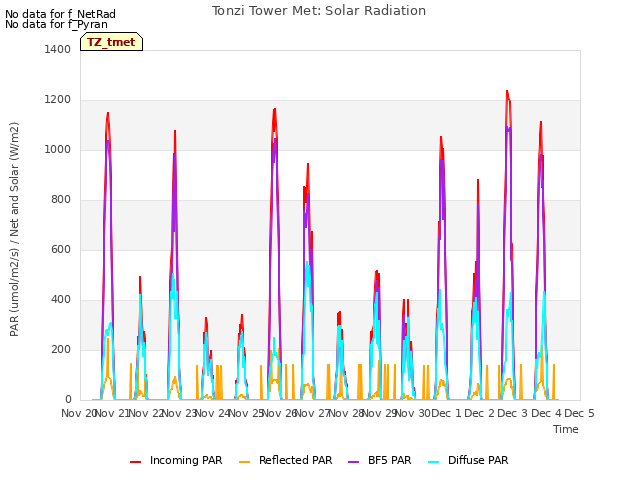Click the Dec 1 x-axis date label
The width and height of the screenshot is (640, 480).
pyautogui.click(x=446, y=413)
